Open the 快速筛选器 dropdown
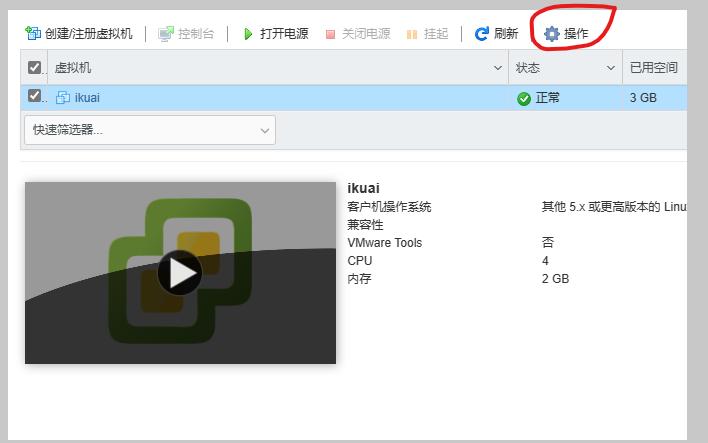Viewport: 708px width, 443px height. point(150,130)
